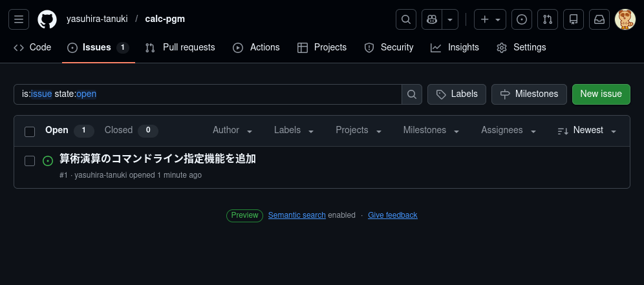The image size is (644, 285).
Task: Open the Newest sort order dropdown
Action: (586, 131)
